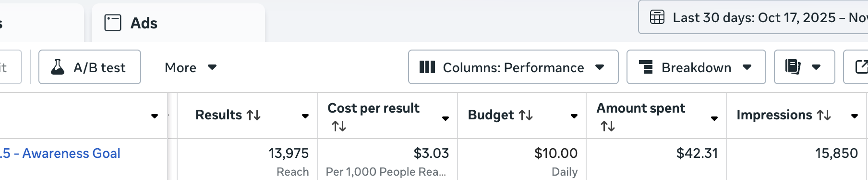Open the Cost per result column caret
The height and width of the screenshot is (180, 868).
click(x=446, y=118)
